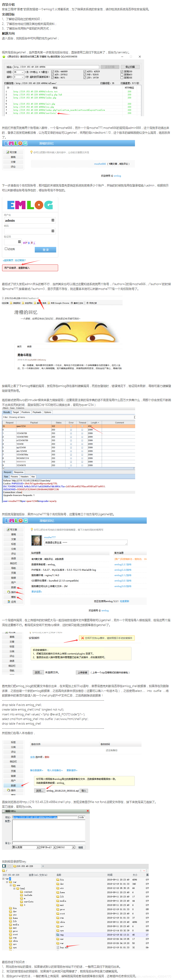
Task: Click the maximize icon of the scanner tool window
Action: click(x=131, y=56)
